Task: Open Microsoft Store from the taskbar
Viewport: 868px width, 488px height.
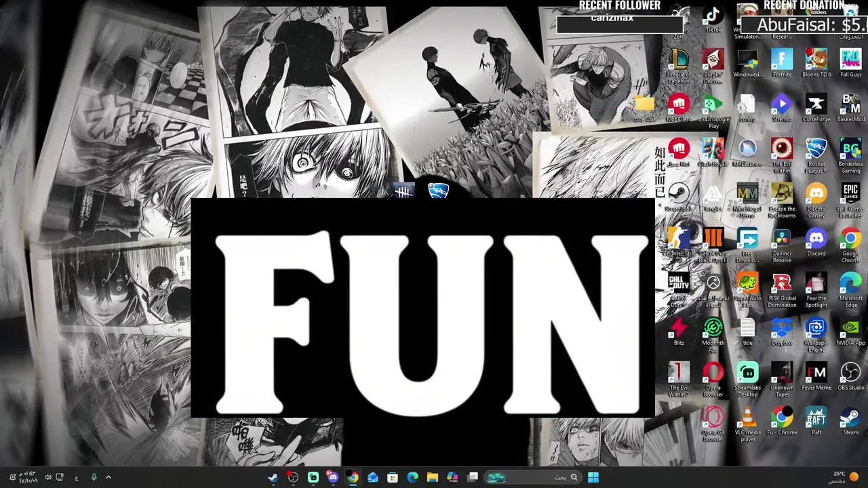Action: point(393,477)
